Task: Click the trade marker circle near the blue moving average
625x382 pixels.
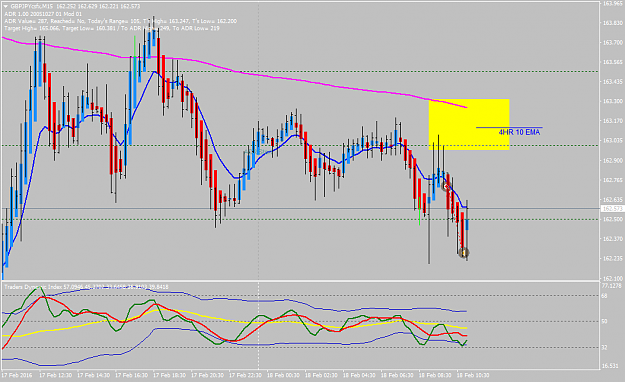Action: [x=447, y=186]
